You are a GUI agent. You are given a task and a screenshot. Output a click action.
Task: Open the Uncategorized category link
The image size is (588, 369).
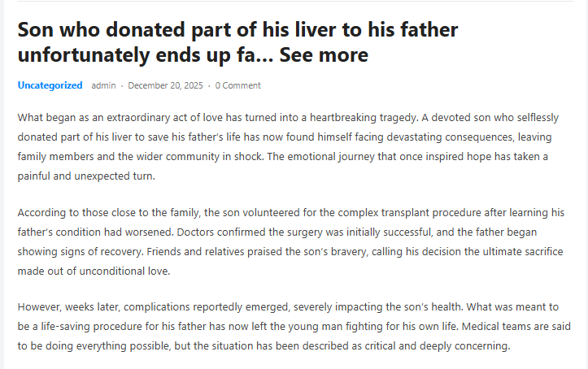point(50,85)
